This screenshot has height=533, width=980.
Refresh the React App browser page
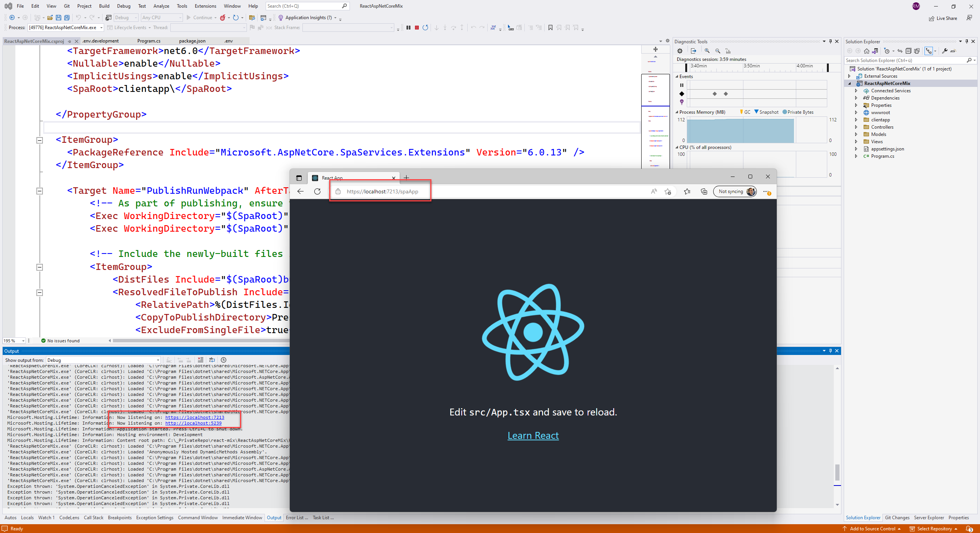[317, 191]
